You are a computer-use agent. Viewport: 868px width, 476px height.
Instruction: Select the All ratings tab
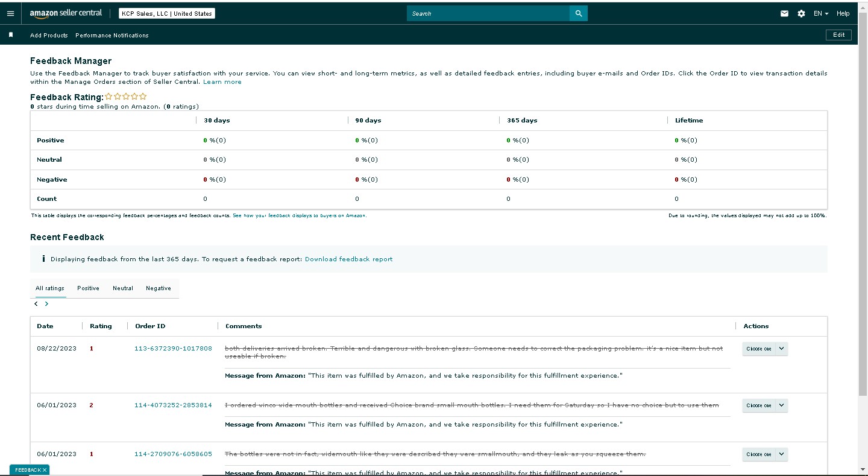[x=50, y=288]
